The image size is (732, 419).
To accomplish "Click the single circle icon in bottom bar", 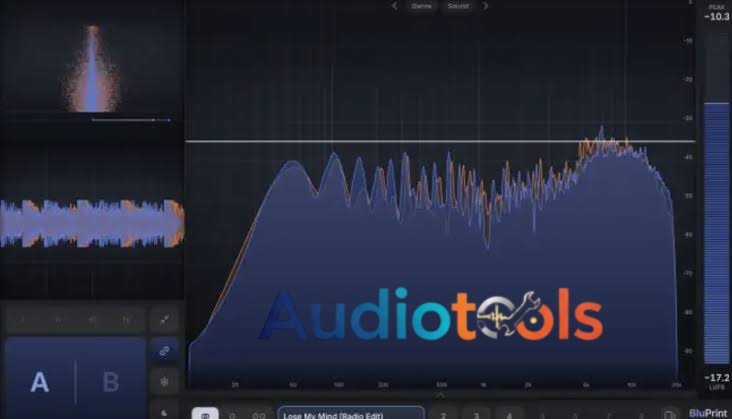I will coord(232,415).
